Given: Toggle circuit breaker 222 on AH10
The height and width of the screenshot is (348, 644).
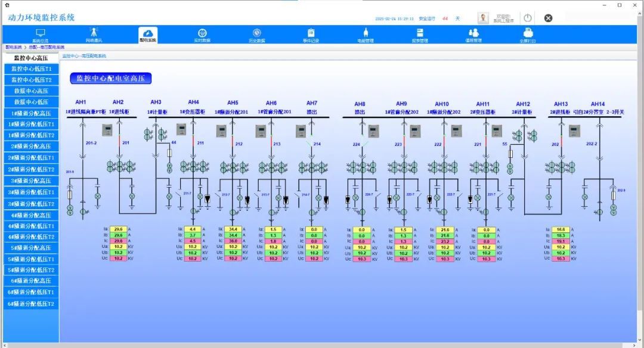Looking at the screenshot, I should pos(444,144).
